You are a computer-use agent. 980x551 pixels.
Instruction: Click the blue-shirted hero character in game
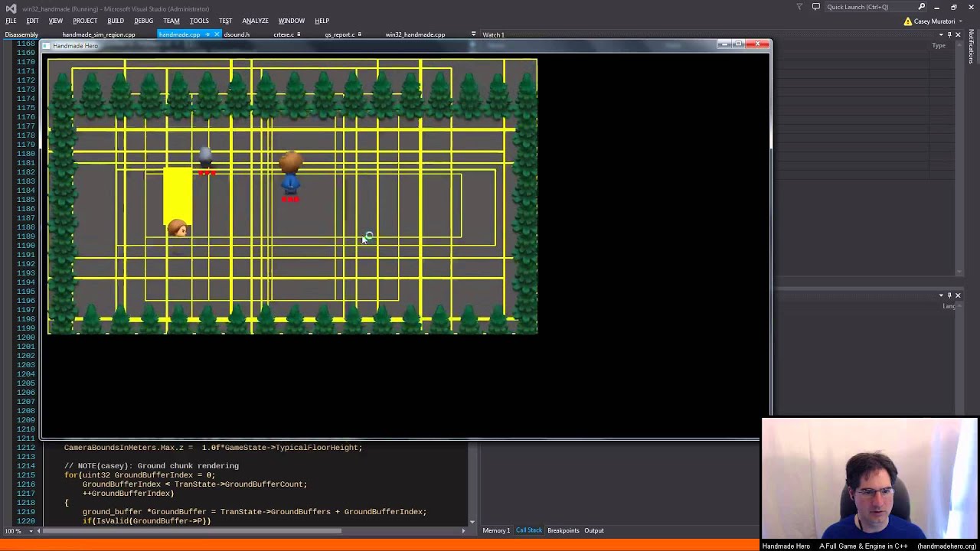click(290, 174)
